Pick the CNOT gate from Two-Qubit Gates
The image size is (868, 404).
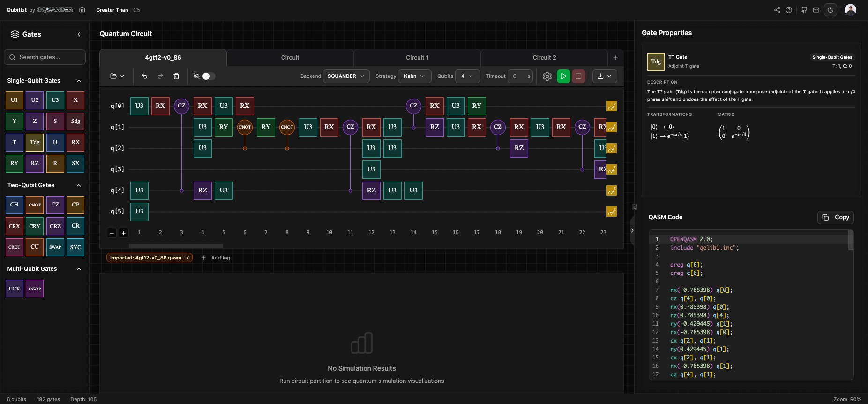35,205
